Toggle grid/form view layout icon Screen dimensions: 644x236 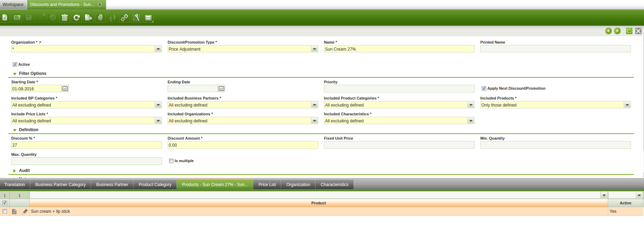click(148, 18)
